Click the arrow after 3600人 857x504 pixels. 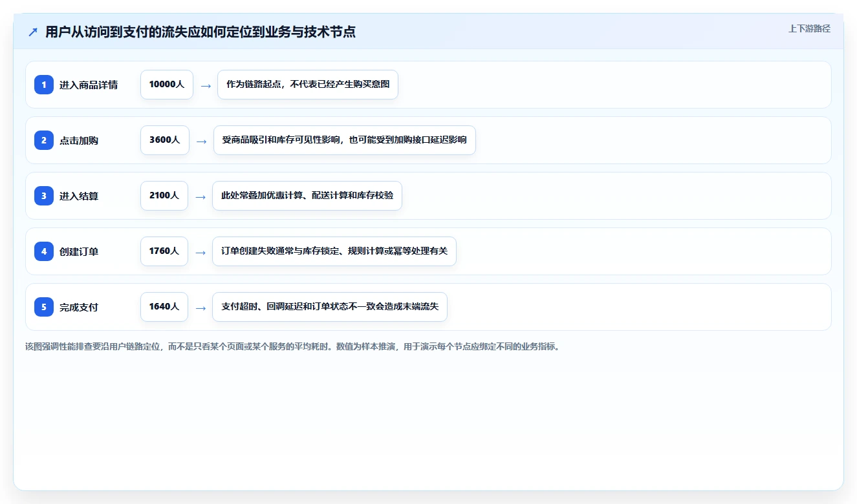202,141
